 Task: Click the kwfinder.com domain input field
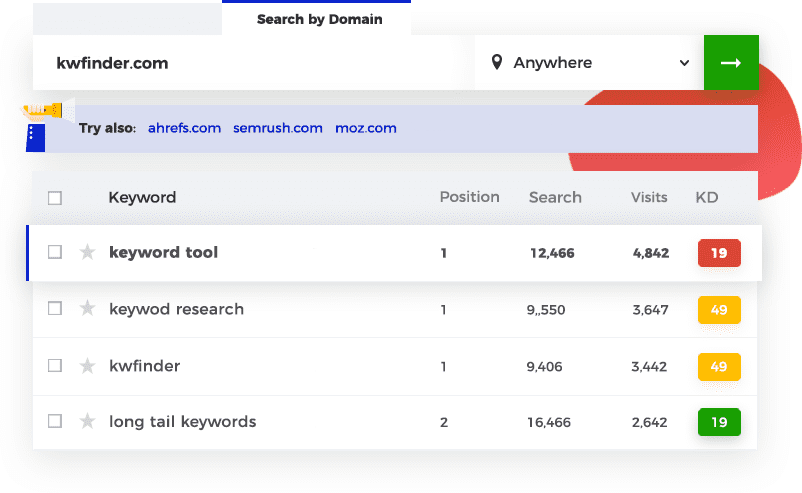(x=250, y=63)
